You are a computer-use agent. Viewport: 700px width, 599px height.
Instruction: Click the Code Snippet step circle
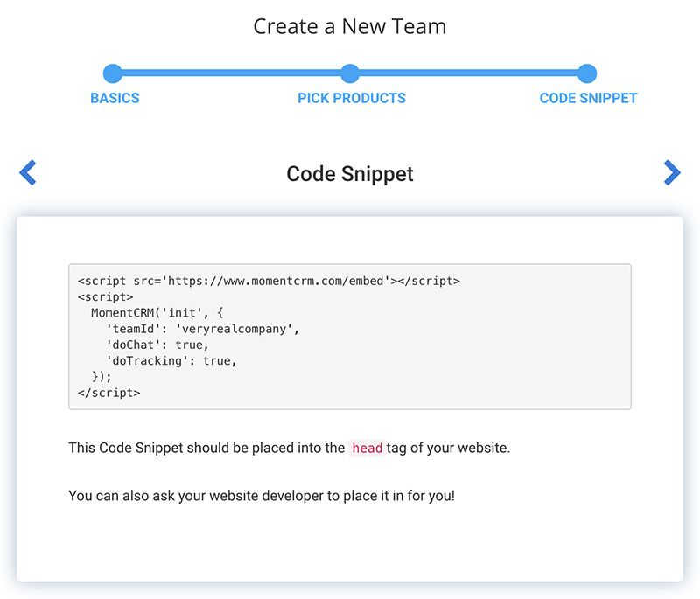(x=587, y=73)
